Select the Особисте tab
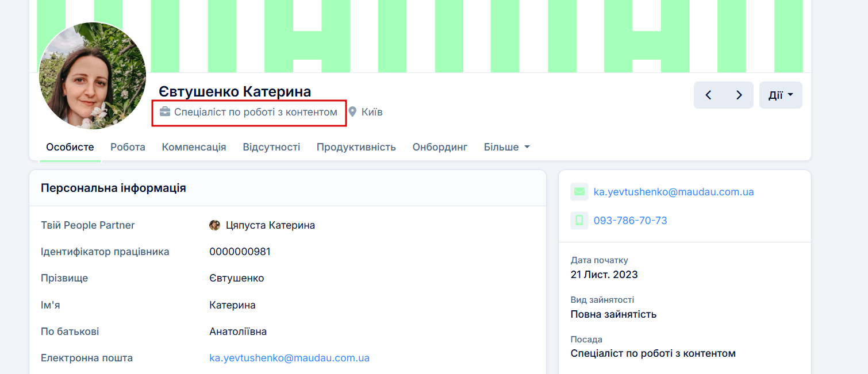The width and height of the screenshot is (868, 374). [x=70, y=147]
